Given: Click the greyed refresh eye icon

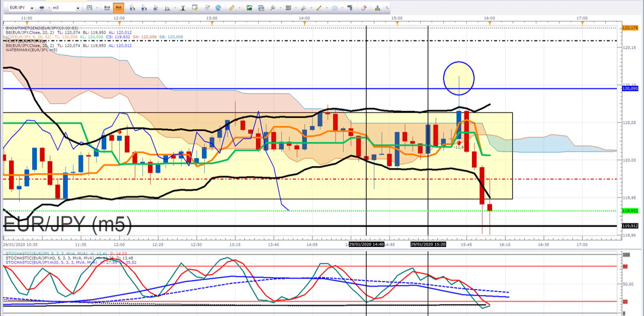Looking at the screenshot, I should coord(207,8).
